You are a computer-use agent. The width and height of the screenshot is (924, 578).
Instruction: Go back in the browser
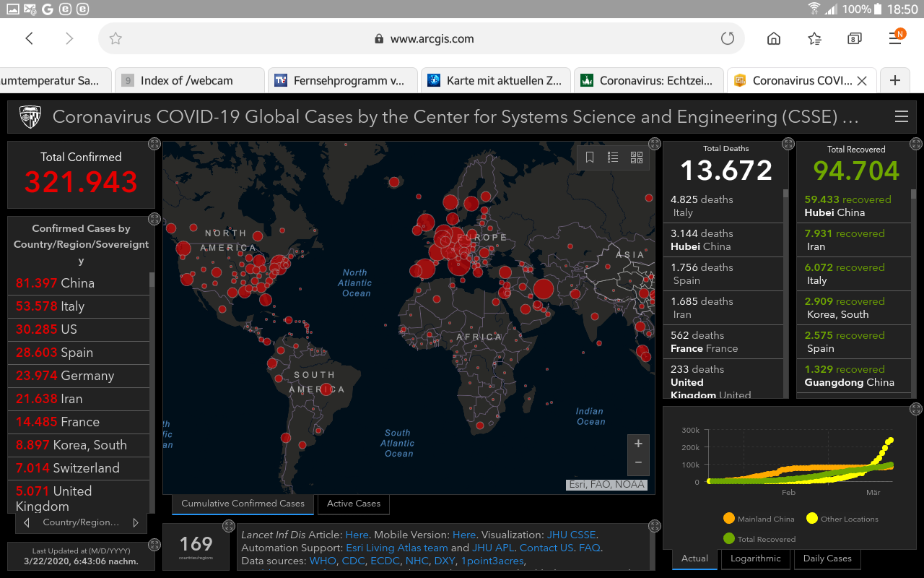point(30,39)
